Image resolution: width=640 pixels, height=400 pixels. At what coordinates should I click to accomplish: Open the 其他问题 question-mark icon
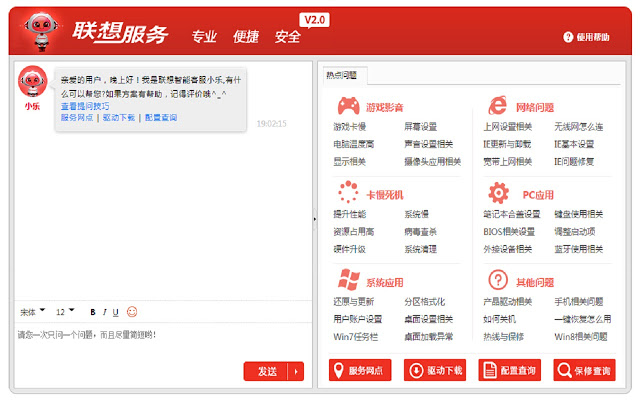click(x=498, y=280)
